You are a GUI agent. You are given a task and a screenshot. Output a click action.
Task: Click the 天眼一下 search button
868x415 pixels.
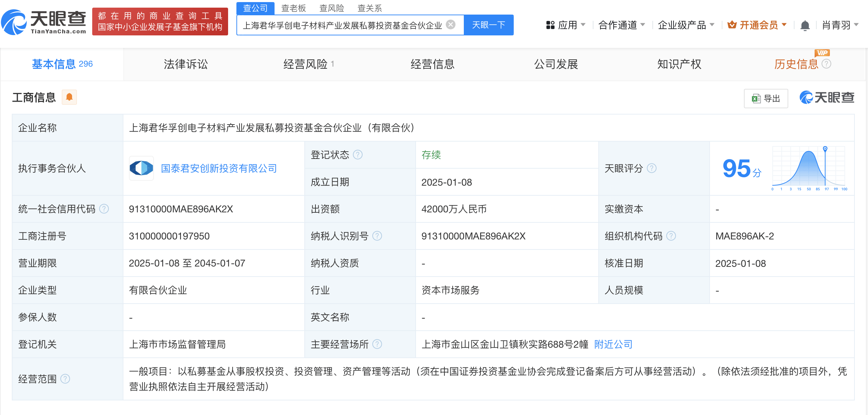pyautogui.click(x=488, y=25)
